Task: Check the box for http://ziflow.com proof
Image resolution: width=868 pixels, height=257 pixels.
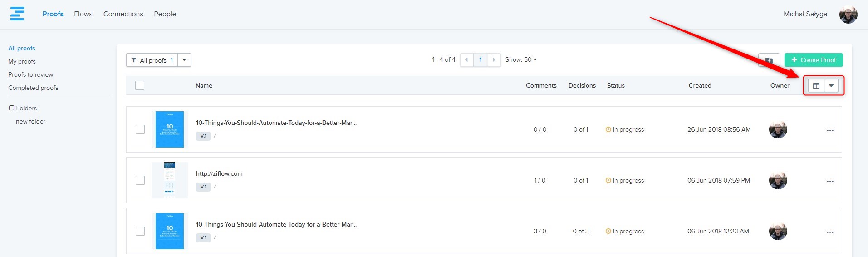Action: [x=140, y=180]
